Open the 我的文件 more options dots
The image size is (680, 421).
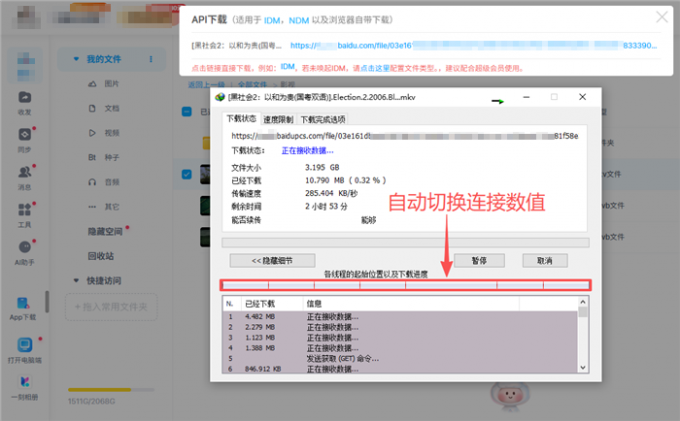click(x=151, y=59)
